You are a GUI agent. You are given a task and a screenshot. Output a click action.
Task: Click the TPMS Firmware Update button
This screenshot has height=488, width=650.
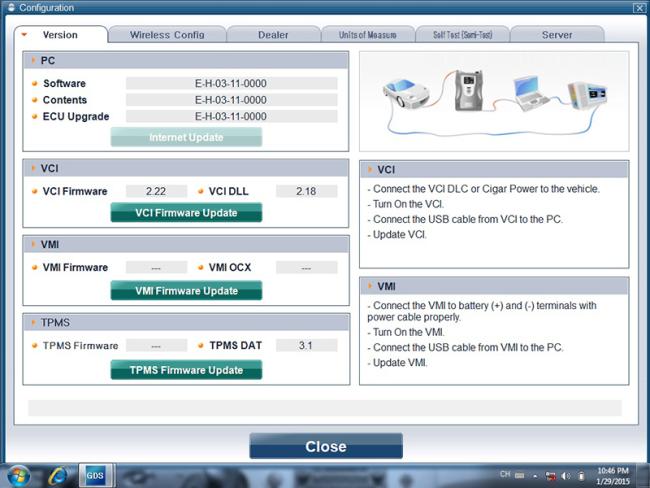pyautogui.click(x=186, y=370)
